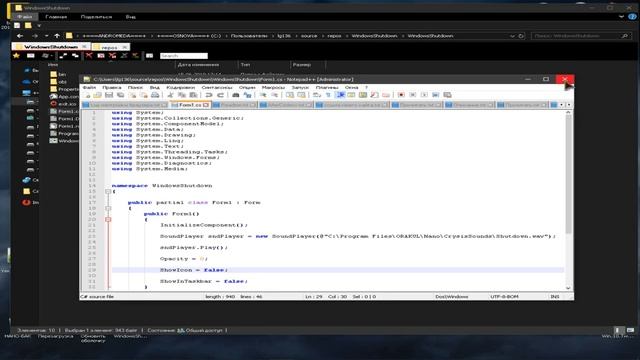Select the obj folder in Explorer
Image resolution: width=640 pixels, height=360 pixels.
coord(58,82)
